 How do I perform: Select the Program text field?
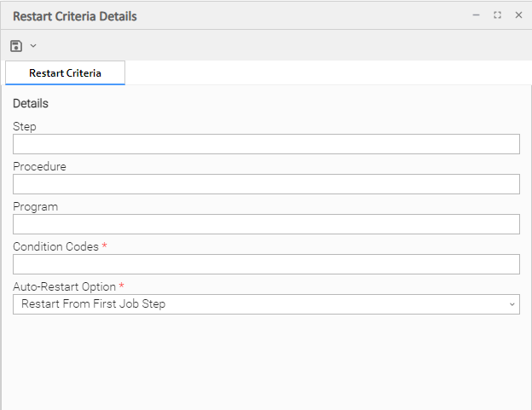coord(266,224)
